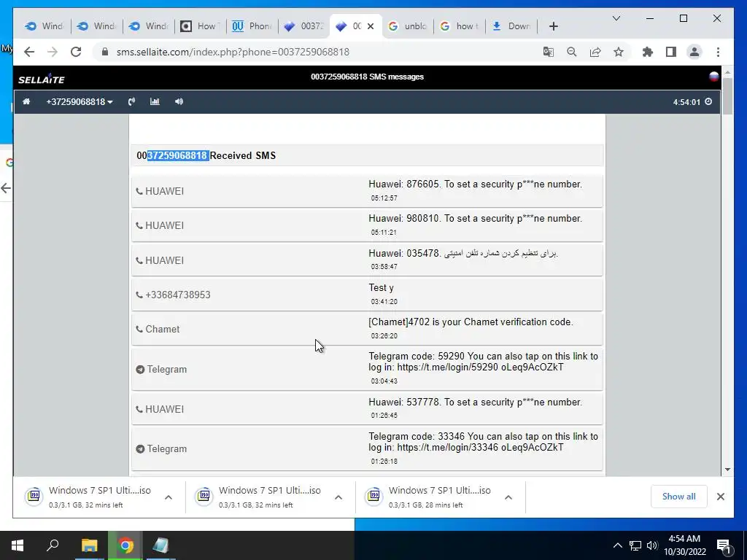This screenshot has width=747, height=560.
Task: Click Huawei 537778 message text
Action: (475, 402)
